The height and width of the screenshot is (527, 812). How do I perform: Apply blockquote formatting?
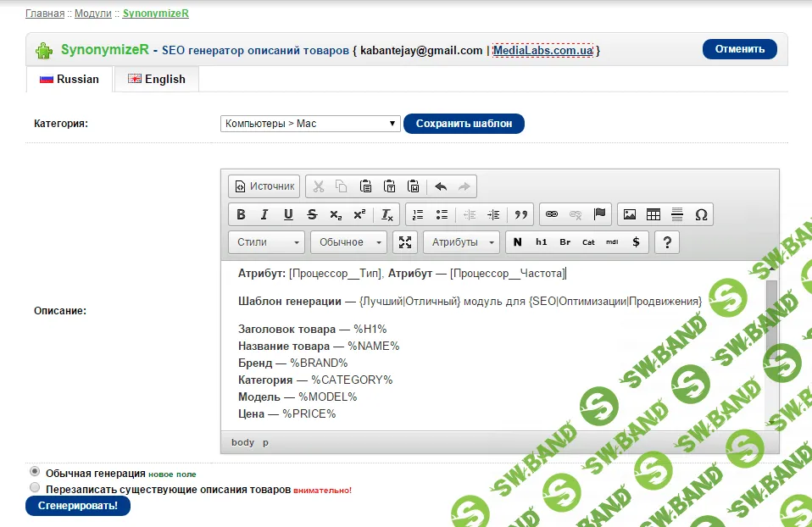520,213
